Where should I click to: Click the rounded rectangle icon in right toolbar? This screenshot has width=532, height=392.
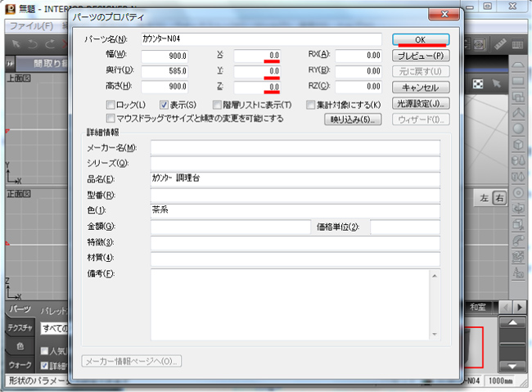pos(518,81)
